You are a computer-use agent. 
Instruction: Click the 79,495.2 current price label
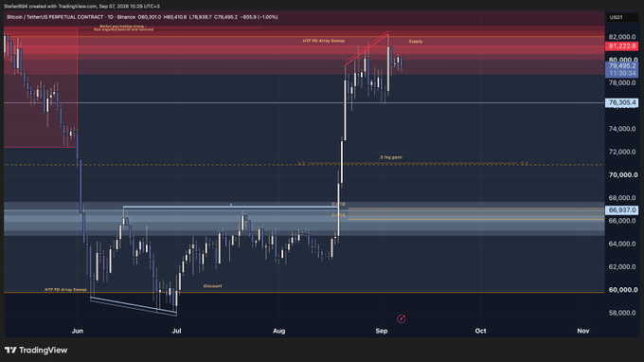(622, 65)
